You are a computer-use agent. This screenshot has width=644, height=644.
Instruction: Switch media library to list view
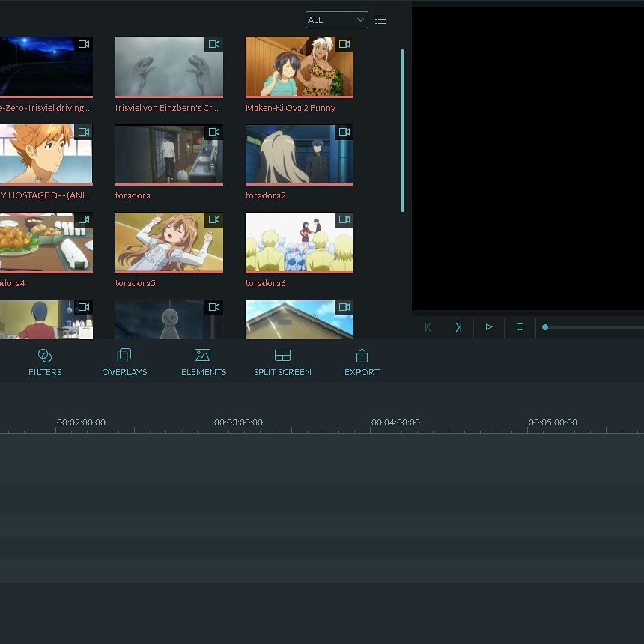point(380,19)
